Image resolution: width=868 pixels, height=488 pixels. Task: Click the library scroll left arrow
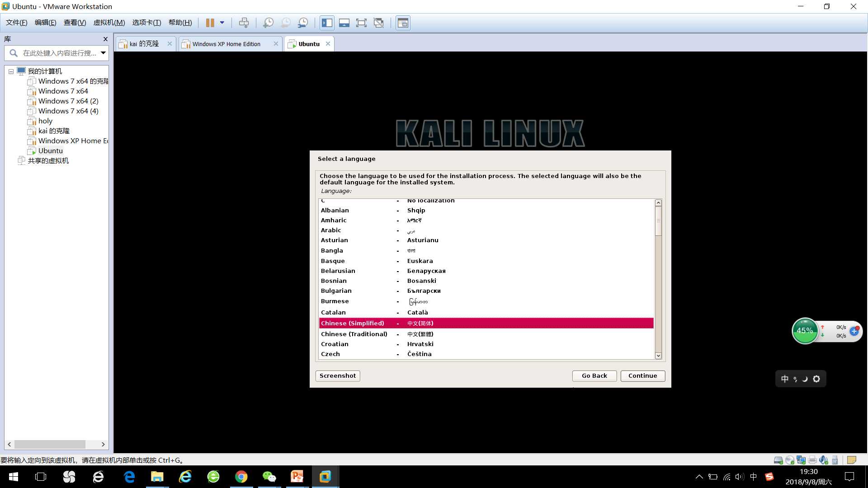pyautogui.click(x=9, y=445)
